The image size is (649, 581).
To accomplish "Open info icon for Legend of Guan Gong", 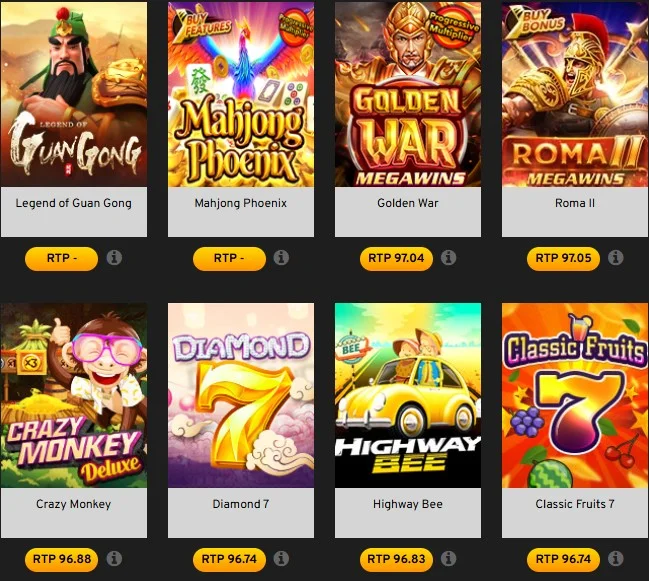I will point(114,258).
